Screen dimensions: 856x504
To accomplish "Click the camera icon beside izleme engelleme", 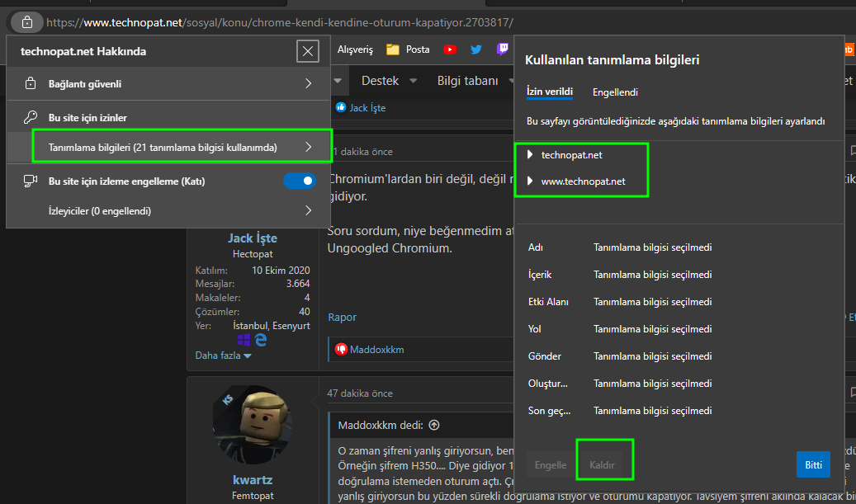I will tap(31, 181).
